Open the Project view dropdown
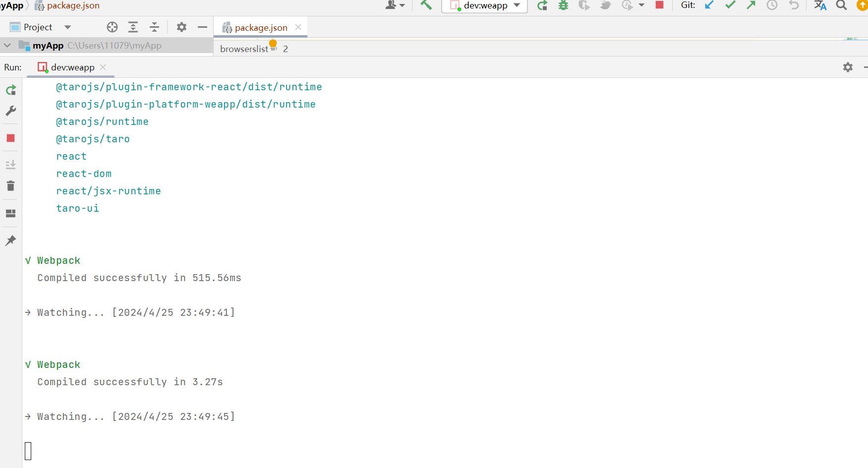This screenshot has width=868, height=468. tap(67, 27)
